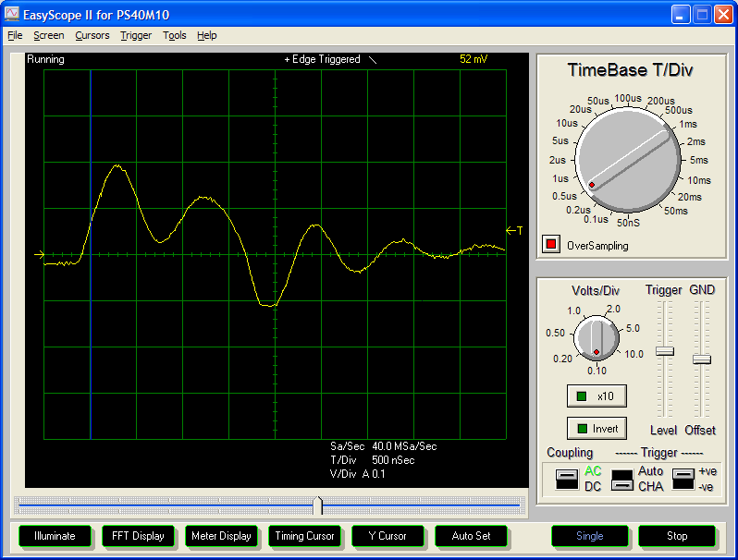
Task: Toggle the Invert button
Action: (597, 429)
